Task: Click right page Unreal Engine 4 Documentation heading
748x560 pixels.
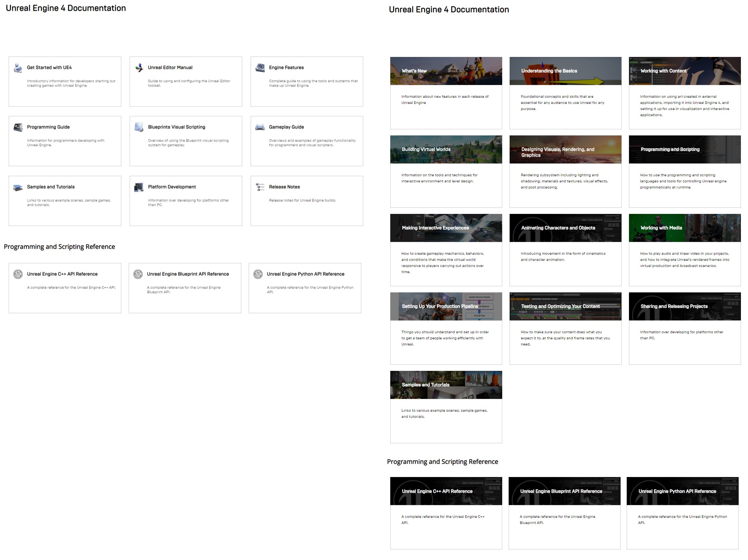Action: 449,9
